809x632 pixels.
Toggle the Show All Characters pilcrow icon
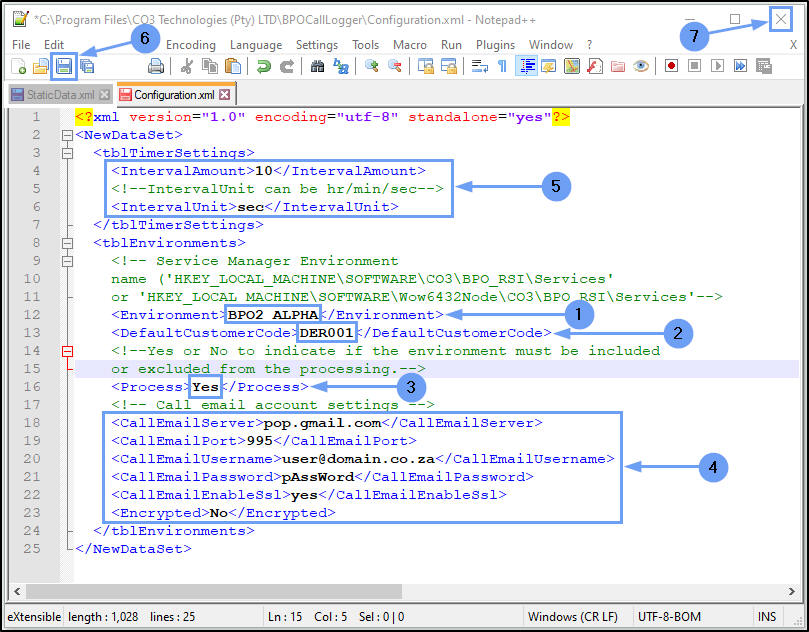point(501,66)
